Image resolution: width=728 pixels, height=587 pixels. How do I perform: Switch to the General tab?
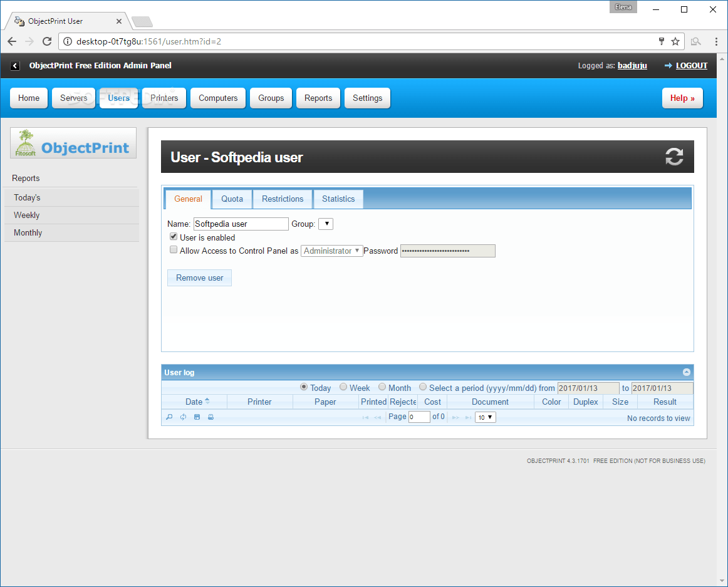point(188,199)
